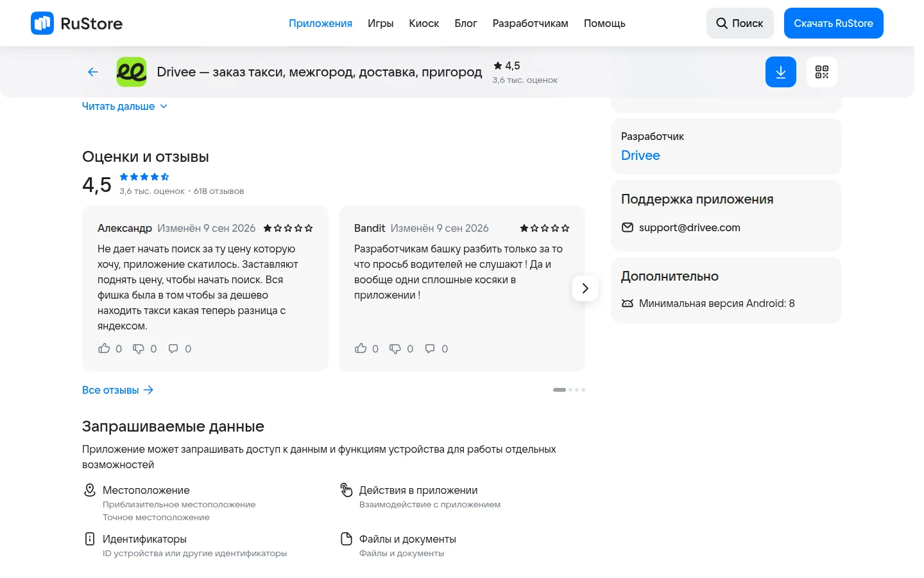Click the Идентификаторы permission icon
The height and width of the screenshot is (578, 924).
[x=90, y=539]
